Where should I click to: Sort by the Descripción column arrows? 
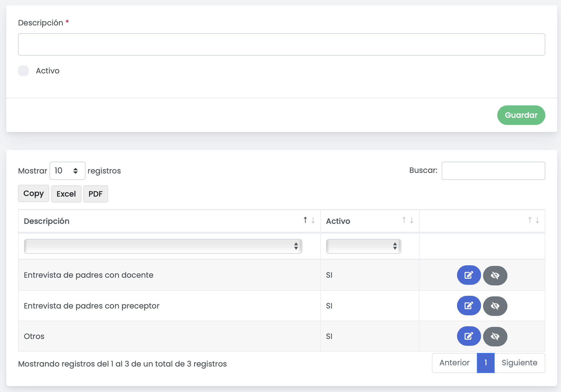click(309, 220)
